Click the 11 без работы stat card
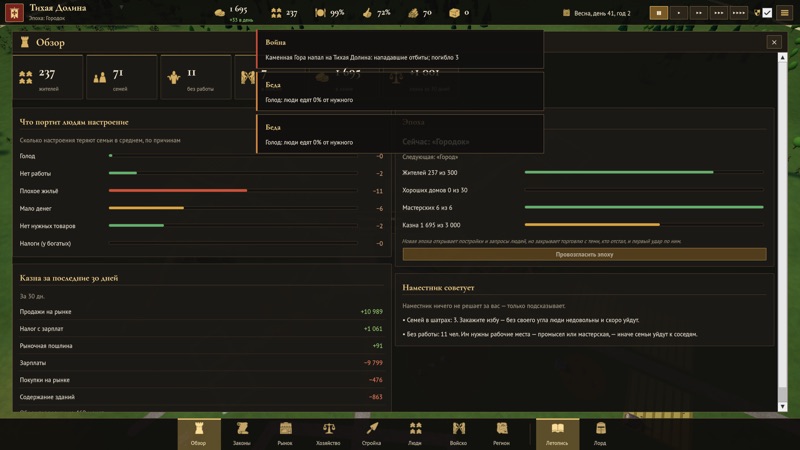Screen dimensions: 800x450 (x=195, y=77)
